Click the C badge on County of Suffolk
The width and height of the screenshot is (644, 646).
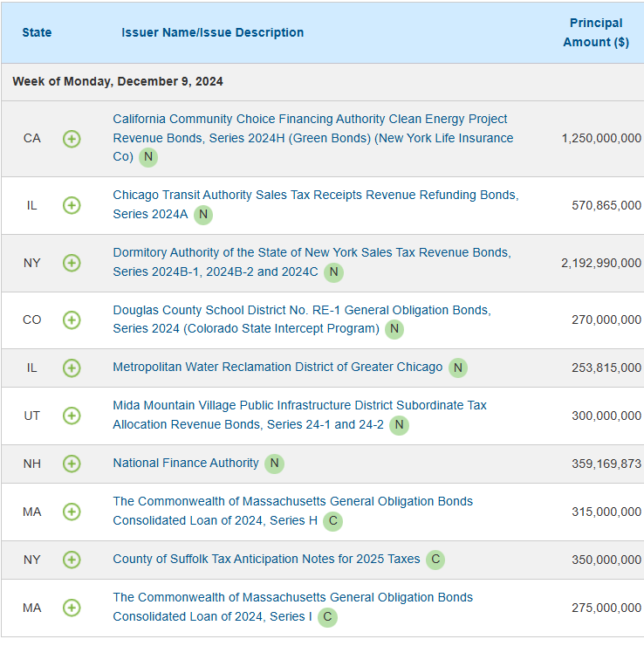point(435,560)
